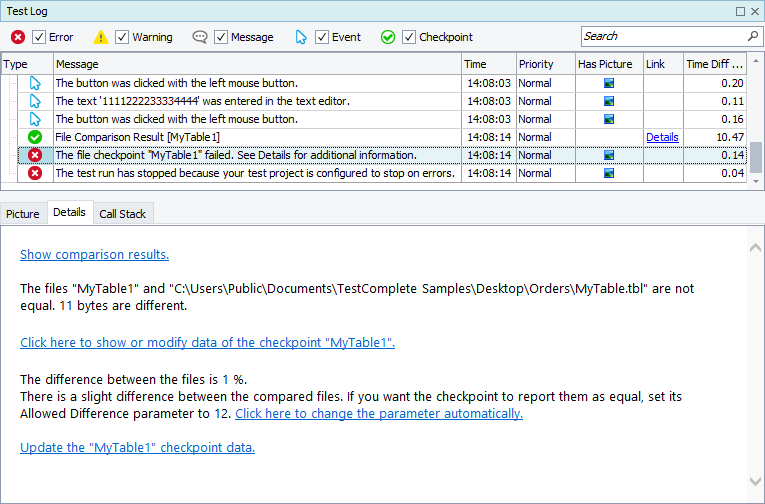
Task: Click green checkmark of File Comparison Result row
Action: [35, 137]
